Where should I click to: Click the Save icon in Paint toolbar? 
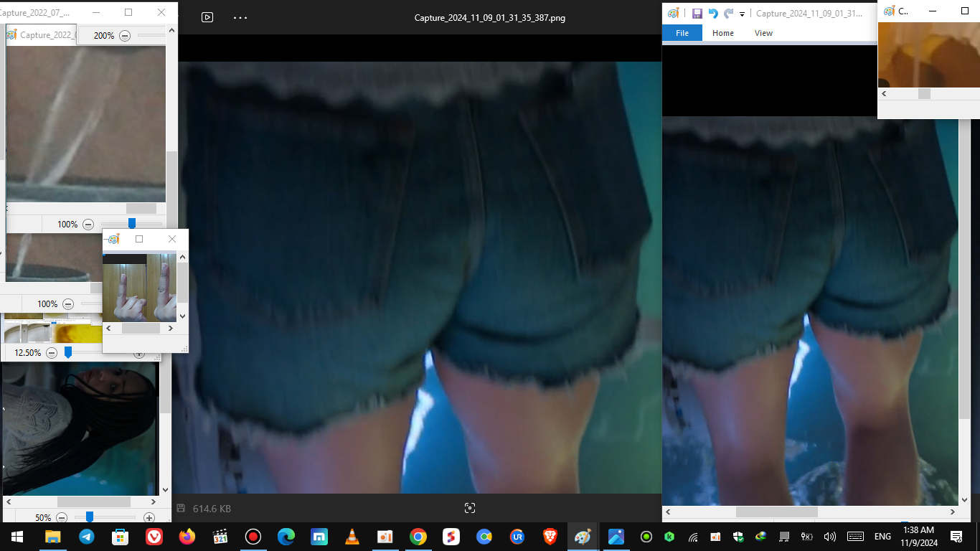tap(697, 13)
